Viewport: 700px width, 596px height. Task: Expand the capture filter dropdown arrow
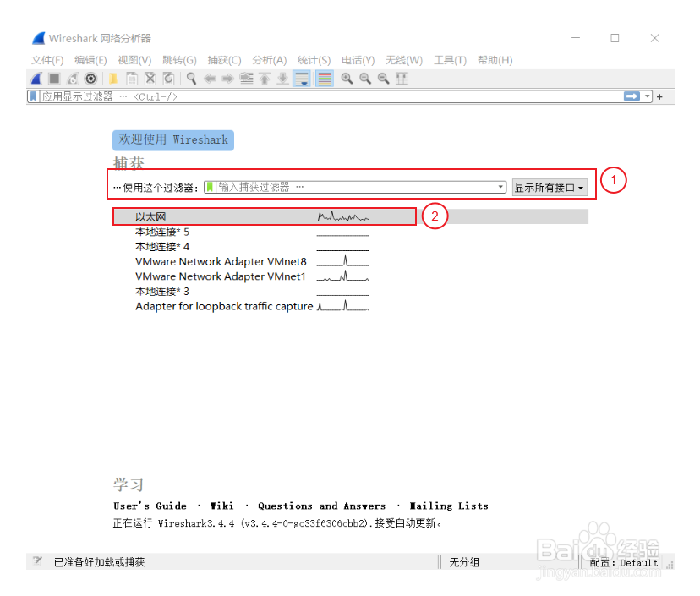pos(500,187)
